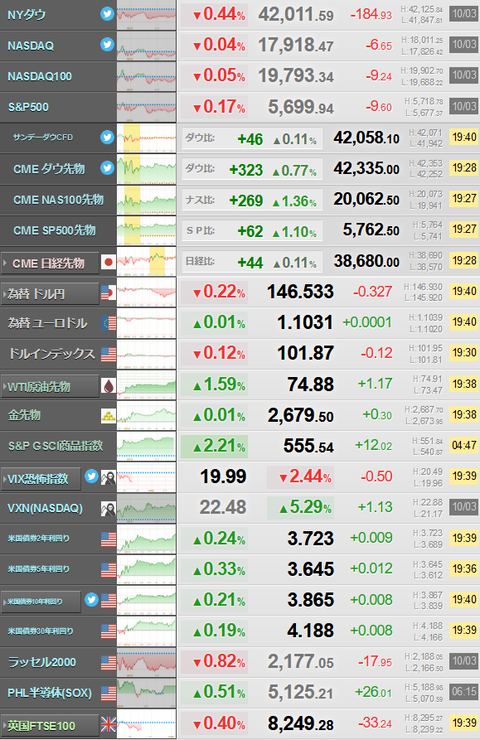Open the NYダウ mini chart

coord(146,15)
